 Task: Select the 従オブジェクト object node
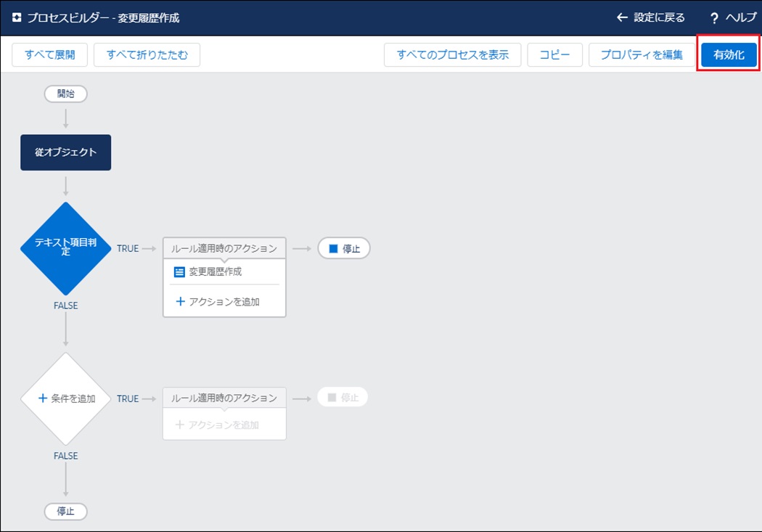tap(65, 152)
